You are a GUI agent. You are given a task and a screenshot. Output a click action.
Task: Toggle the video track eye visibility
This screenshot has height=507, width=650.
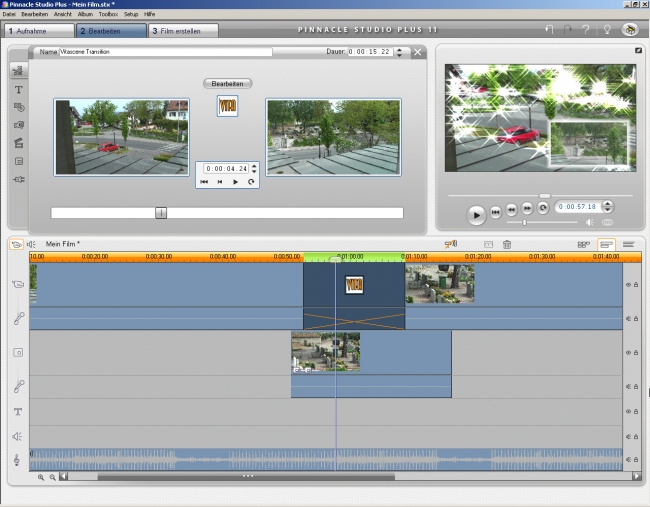tap(629, 285)
